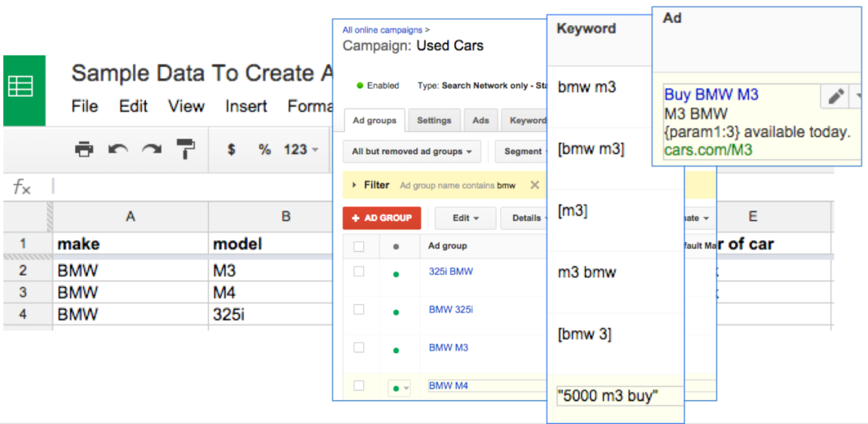Apply currency format with the $ button
This screenshot has height=424, width=868.
tap(232, 149)
